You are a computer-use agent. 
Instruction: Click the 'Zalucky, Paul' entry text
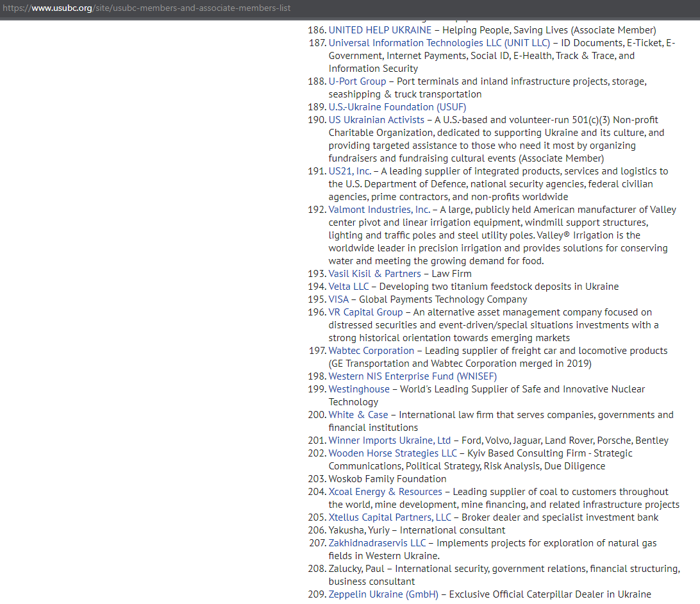[x=356, y=569]
